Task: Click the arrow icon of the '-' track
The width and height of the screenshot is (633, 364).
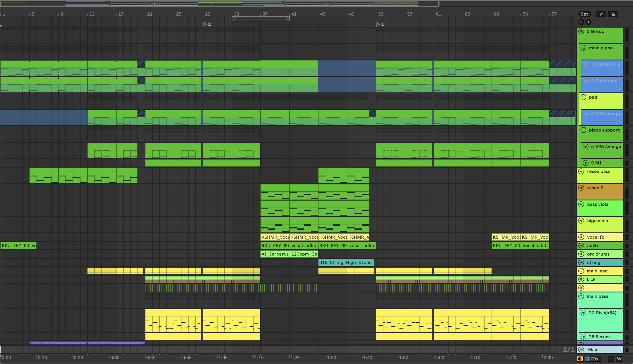Action: tap(581, 288)
